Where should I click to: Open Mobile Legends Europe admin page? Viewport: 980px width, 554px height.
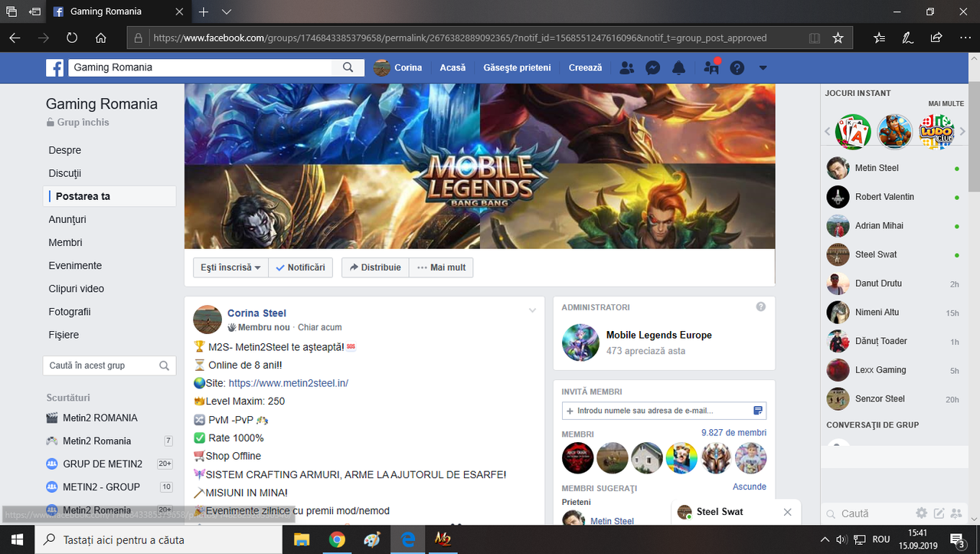coord(658,335)
